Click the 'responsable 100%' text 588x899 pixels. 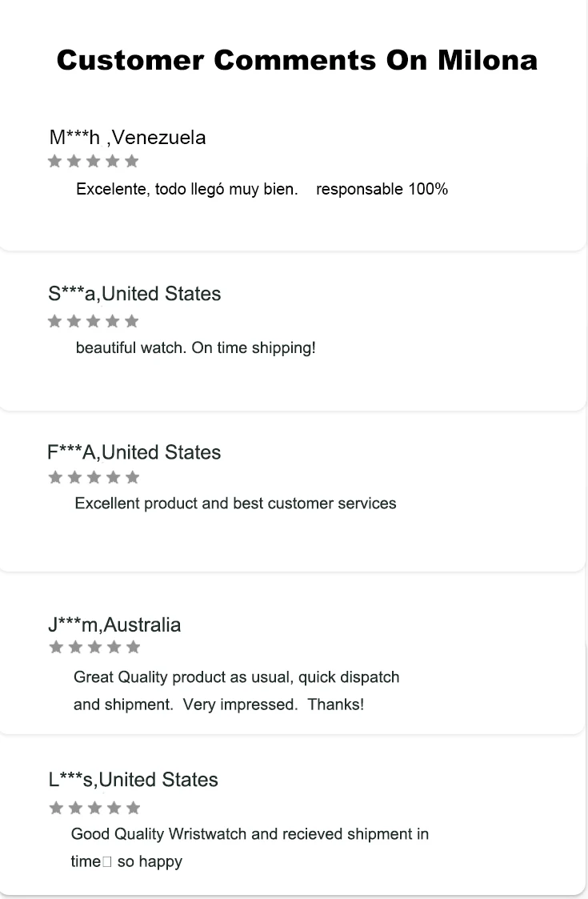[x=382, y=190]
